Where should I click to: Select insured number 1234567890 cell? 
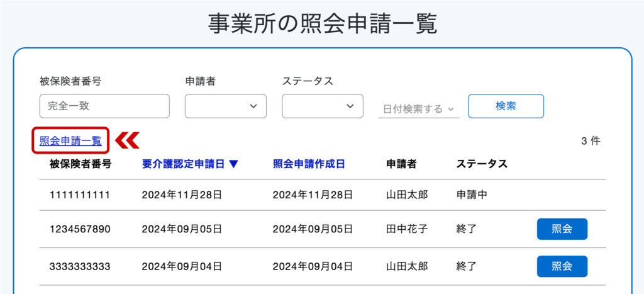(80, 229)
